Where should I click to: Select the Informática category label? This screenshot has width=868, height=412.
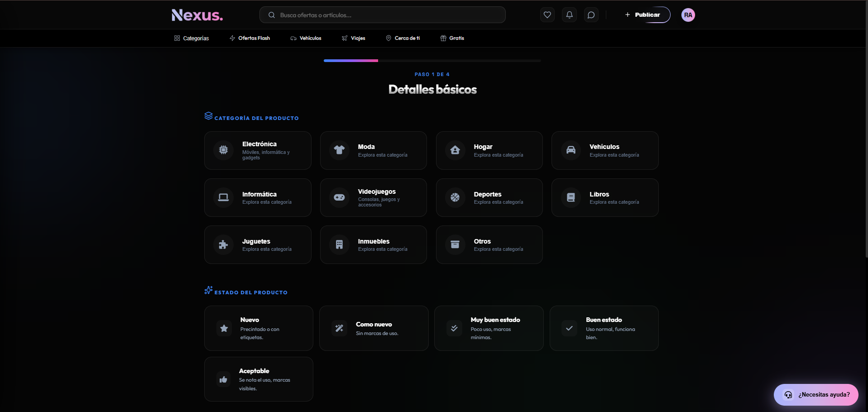[259, 194]
